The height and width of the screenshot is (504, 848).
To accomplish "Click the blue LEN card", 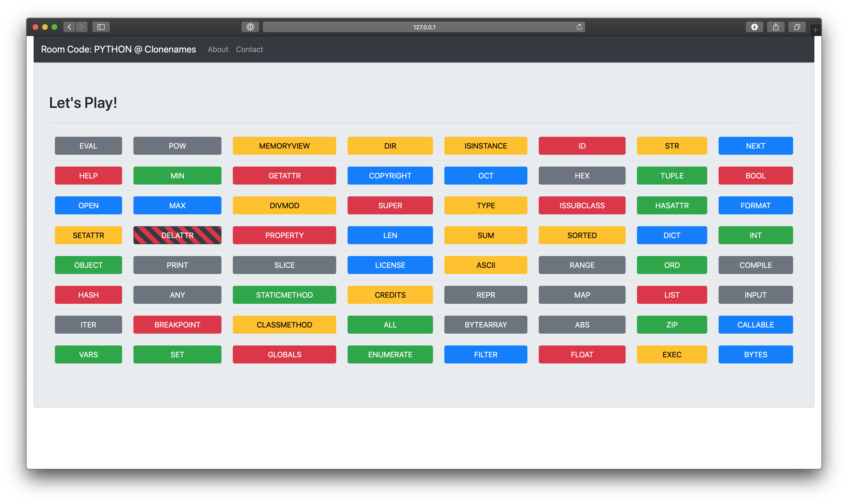I will pos(390,235).
